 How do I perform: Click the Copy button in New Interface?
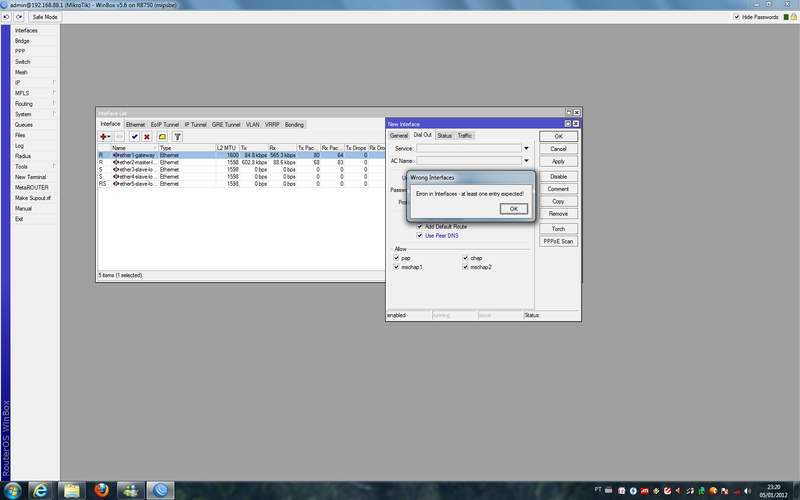[x=558, y=202]
